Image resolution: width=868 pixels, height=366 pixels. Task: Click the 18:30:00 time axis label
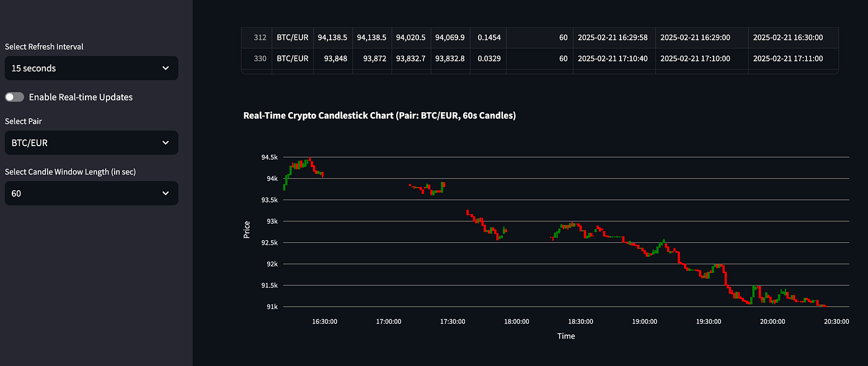coord(580,321)
